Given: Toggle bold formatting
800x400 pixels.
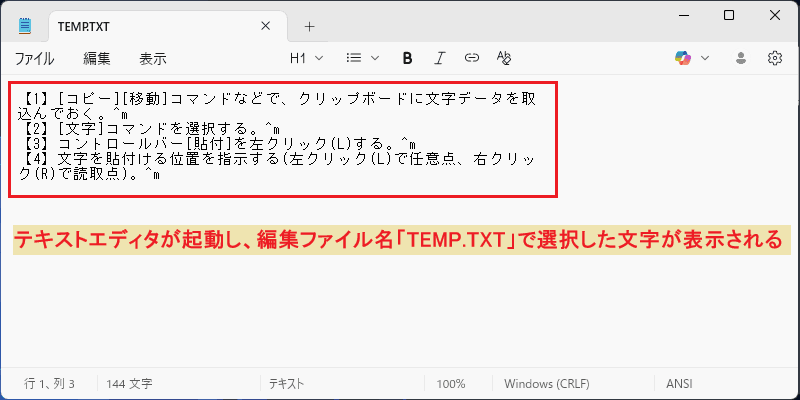Looking at the screenshot, I should [x=407, y=58].
